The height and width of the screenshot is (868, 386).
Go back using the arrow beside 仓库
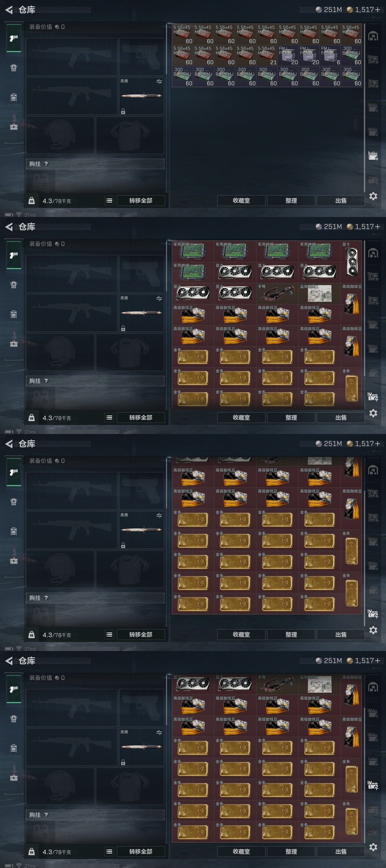tap(9, 10)
